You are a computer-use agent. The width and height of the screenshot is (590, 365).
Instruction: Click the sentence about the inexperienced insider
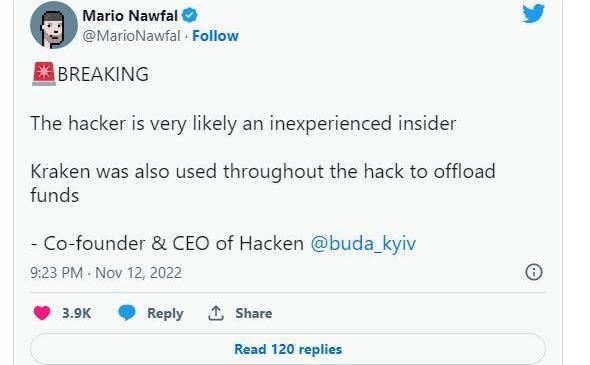coord(243,124)
